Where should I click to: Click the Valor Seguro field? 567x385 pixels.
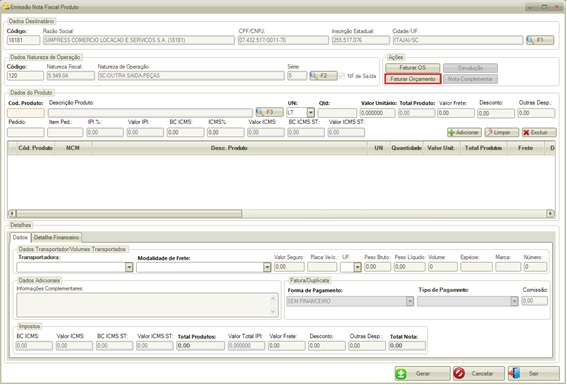(289, 267)
